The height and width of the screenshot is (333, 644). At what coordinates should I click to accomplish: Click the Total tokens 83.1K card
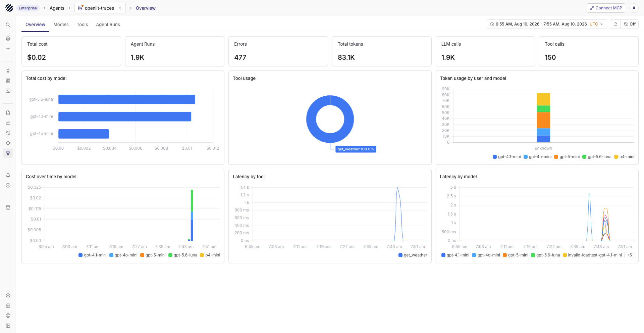pos(382,51)
